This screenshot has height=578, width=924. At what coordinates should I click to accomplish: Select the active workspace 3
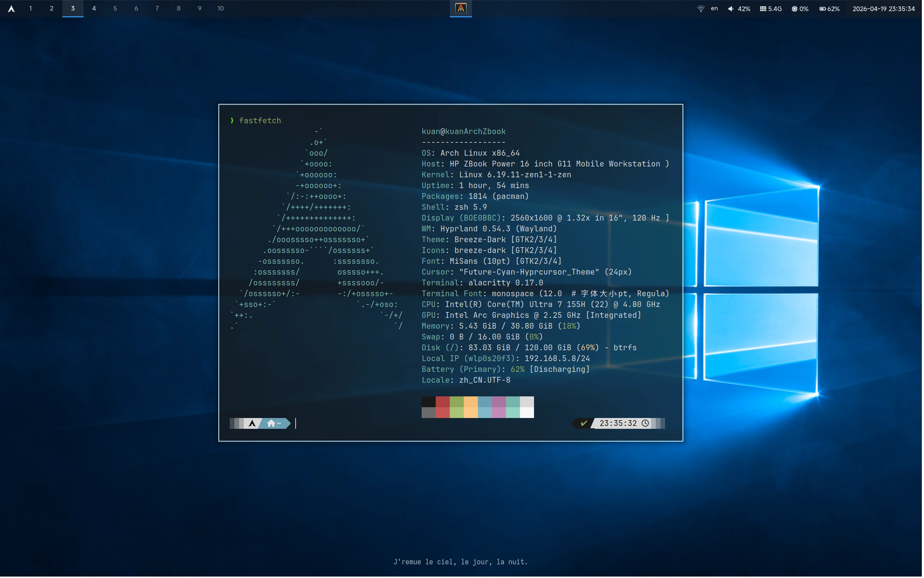(73, 8)
